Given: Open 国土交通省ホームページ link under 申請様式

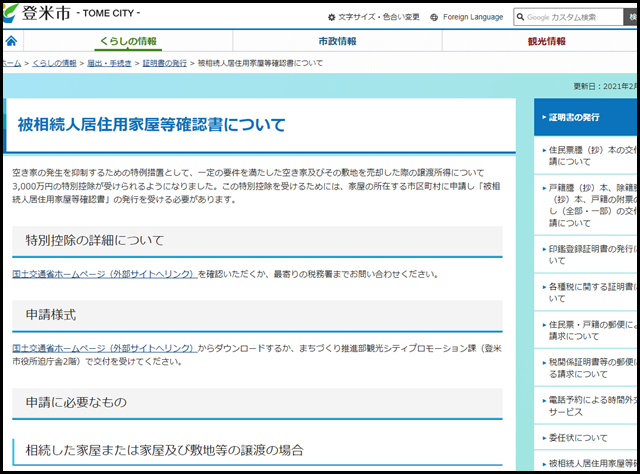Looking at the screenshot, I should pos(104,348).
